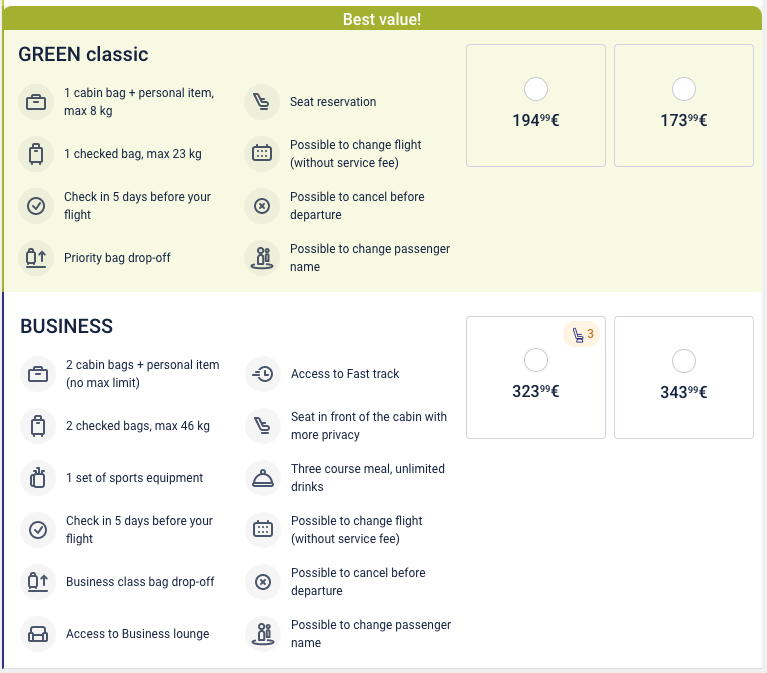The height and width of the screenshot is (673, 767).
Task: Click the Seat reservation icon
Action: 262,102
